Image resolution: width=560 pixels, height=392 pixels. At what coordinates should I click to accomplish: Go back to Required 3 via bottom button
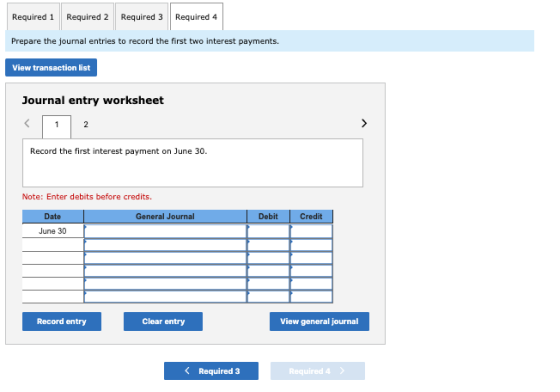pyautogui.click(x=211, y=371)
